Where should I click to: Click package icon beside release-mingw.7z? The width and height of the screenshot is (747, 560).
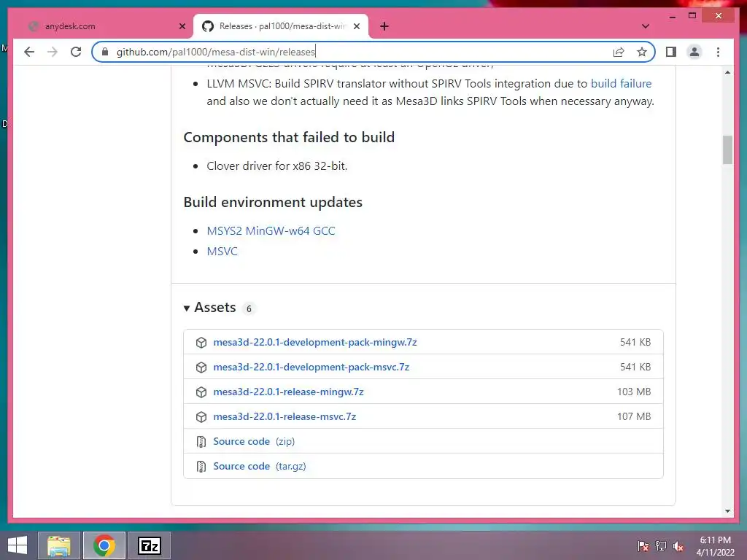click(x=201, y=392)
